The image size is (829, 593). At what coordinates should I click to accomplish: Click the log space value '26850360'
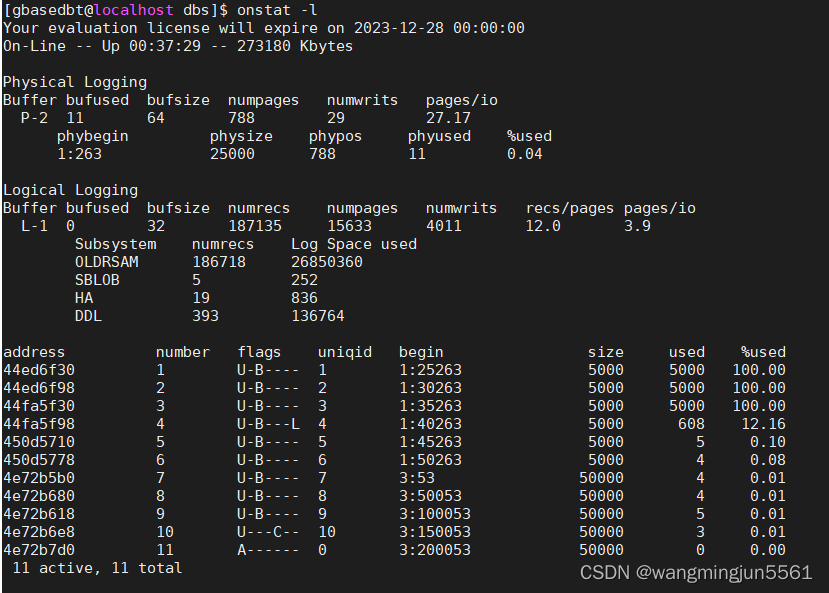tap(327, 262)
